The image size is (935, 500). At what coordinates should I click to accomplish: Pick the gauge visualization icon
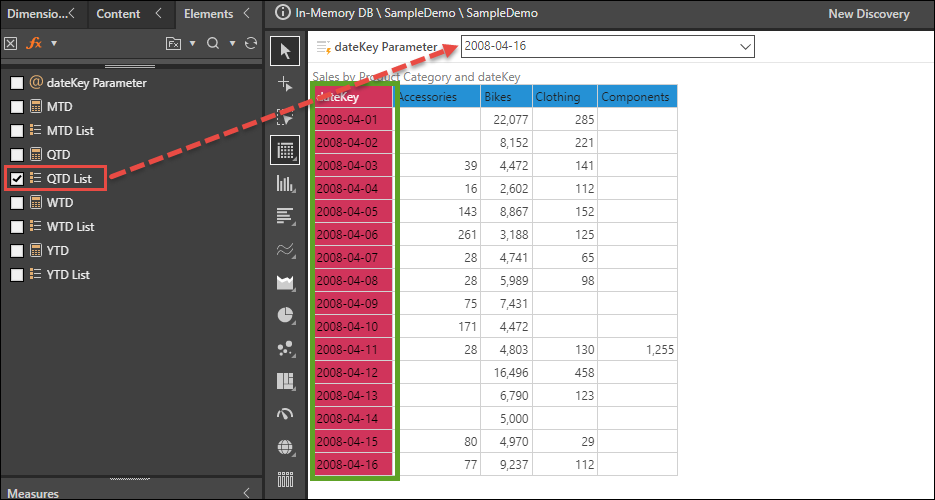coord(286,414)
